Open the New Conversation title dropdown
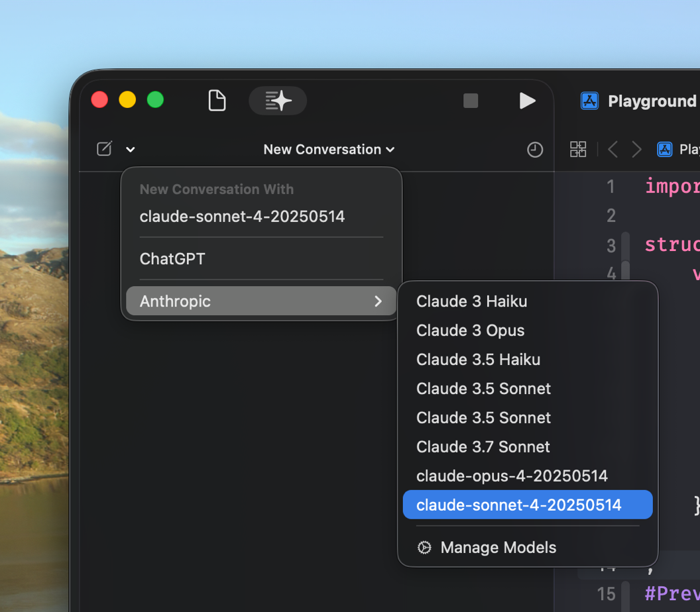700x612 pixels. (x=329, y=150)
